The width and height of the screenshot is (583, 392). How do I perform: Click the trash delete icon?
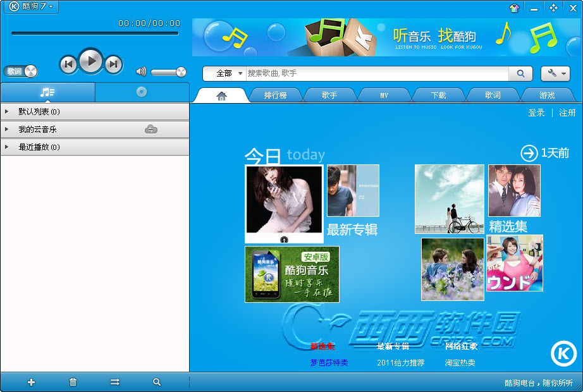[x=73, y=382]
